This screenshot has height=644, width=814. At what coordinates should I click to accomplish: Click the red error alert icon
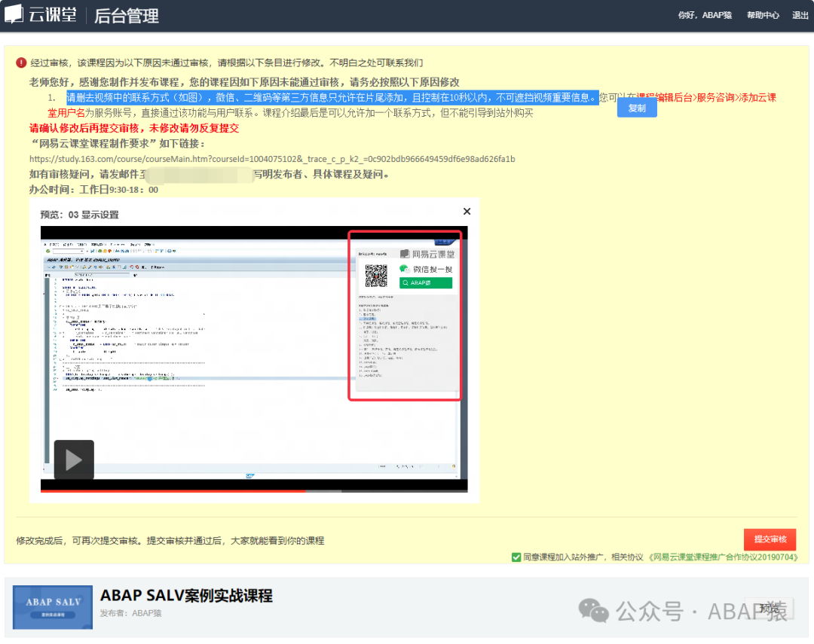coord(21,63)
